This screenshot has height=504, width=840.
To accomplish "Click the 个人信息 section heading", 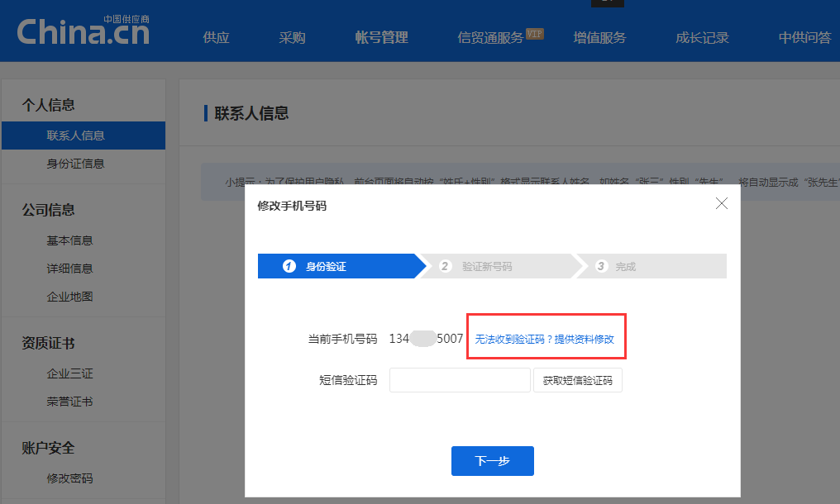I will [x=48, y=105].
